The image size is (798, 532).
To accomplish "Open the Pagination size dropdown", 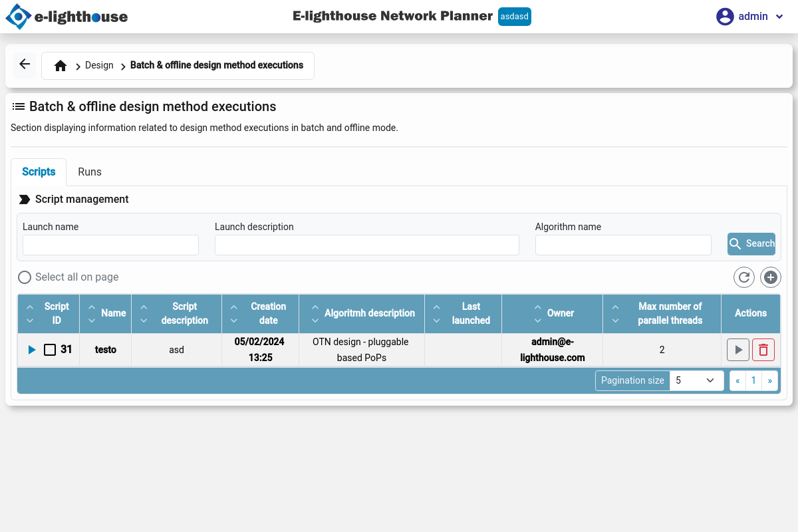I will [696, 380].
